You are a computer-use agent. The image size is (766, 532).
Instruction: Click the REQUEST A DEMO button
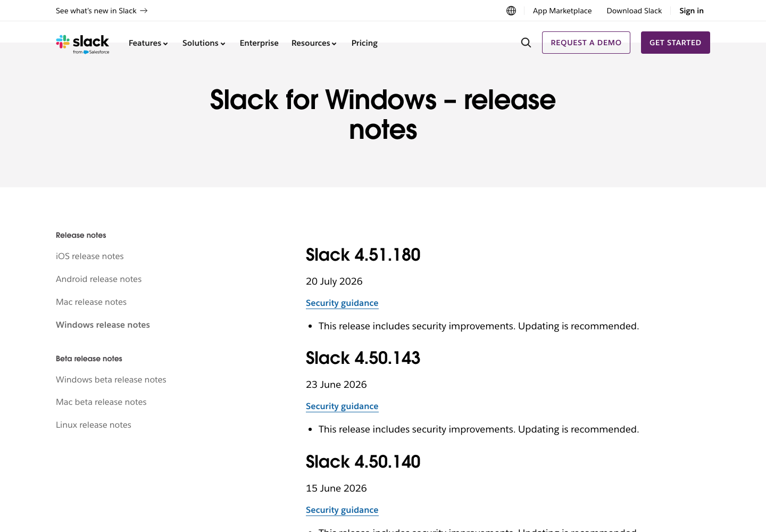click(586, 43)
